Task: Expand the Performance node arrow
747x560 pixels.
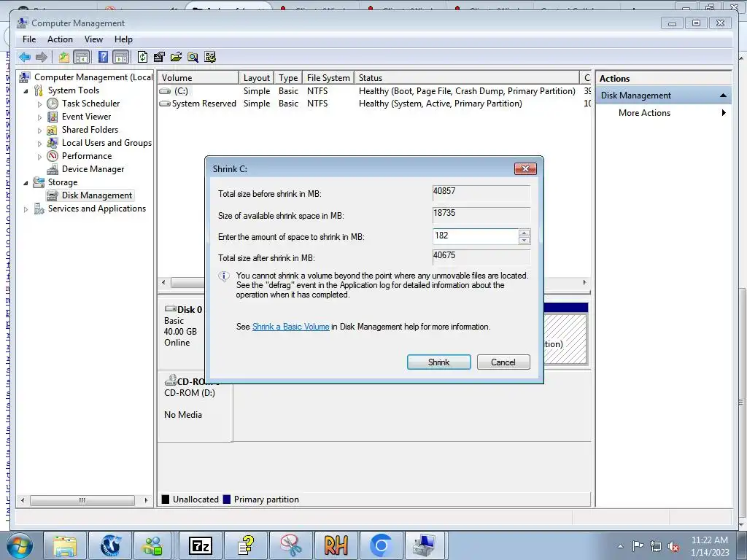Action: pos(39,157)
